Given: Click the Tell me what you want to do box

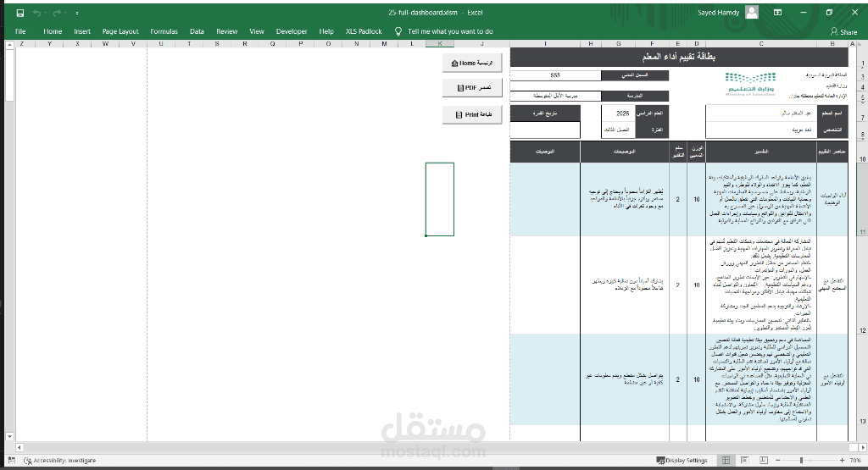Looking at the screenshot, I should pos(450,31).
